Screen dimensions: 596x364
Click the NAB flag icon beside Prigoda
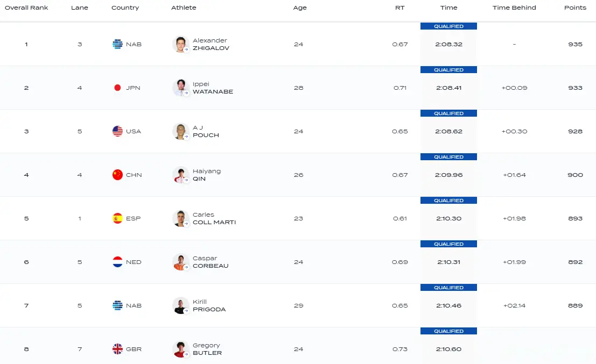(117, 305)
